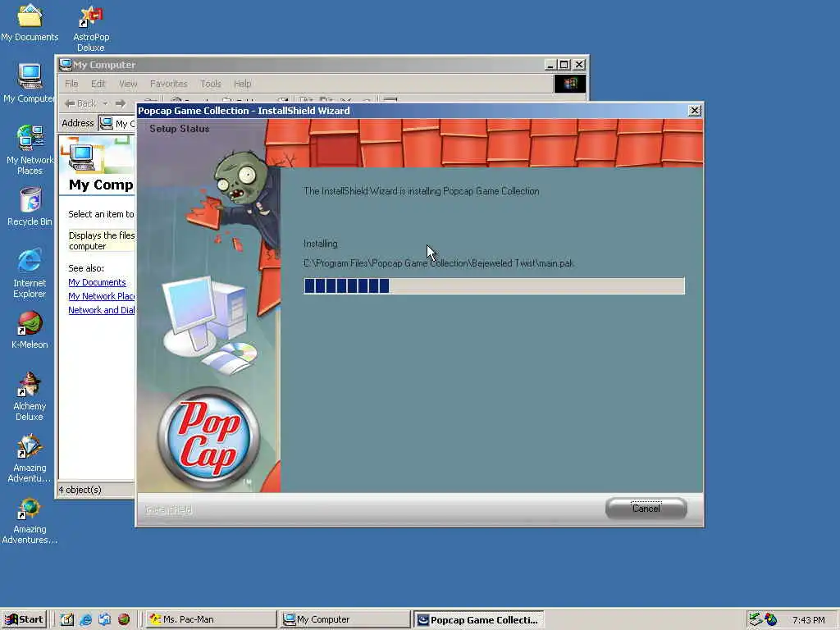Screen dimensions: 840x630
Task: Launch K-Meleon from quick launch
Action: [x=124, y=619]
